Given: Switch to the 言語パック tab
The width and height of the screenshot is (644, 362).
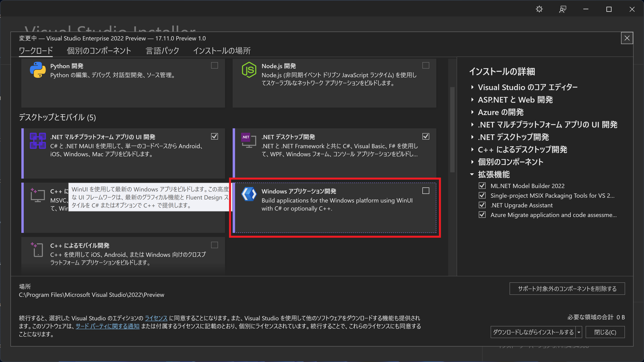Looking at the screenshot, I should (x=162, y=51).
